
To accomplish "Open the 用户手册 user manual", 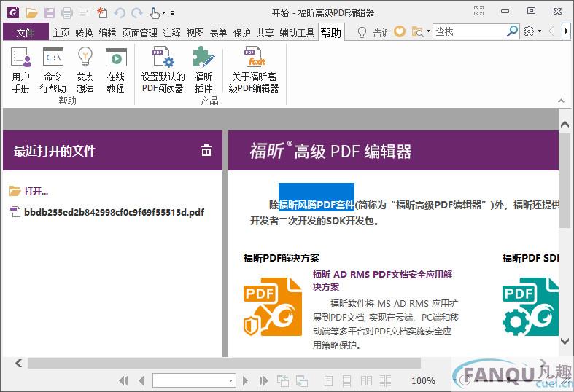I will [21, 70].
